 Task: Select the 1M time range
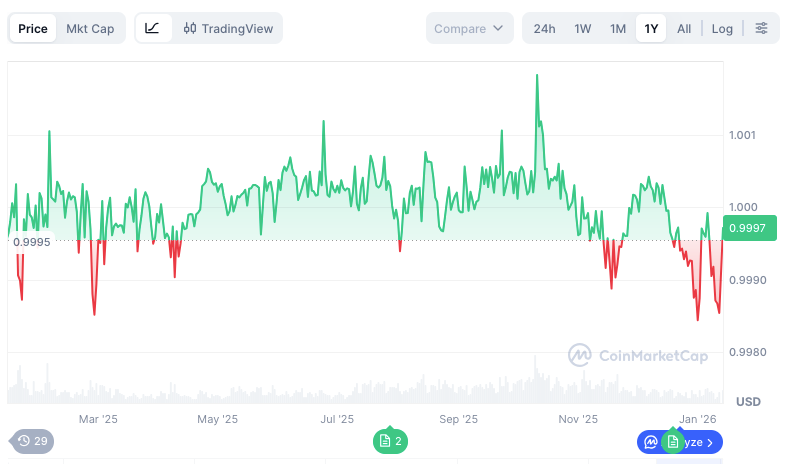point(618,28)
